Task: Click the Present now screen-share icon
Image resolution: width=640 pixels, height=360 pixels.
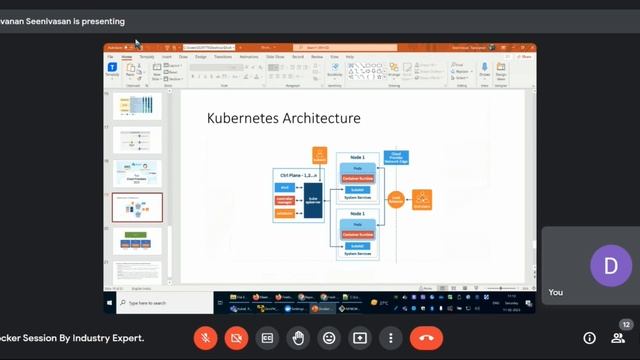Action: [360, 338]
